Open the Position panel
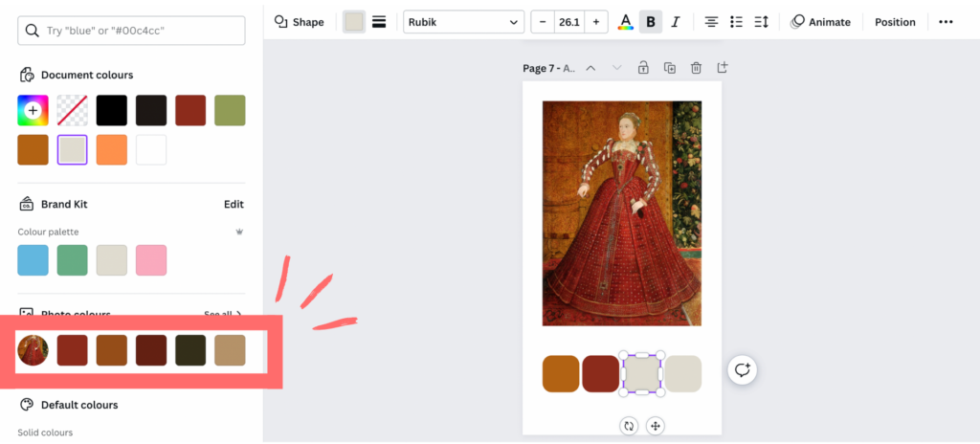Screen dimensions: 980x444 (x=895, y=22)
